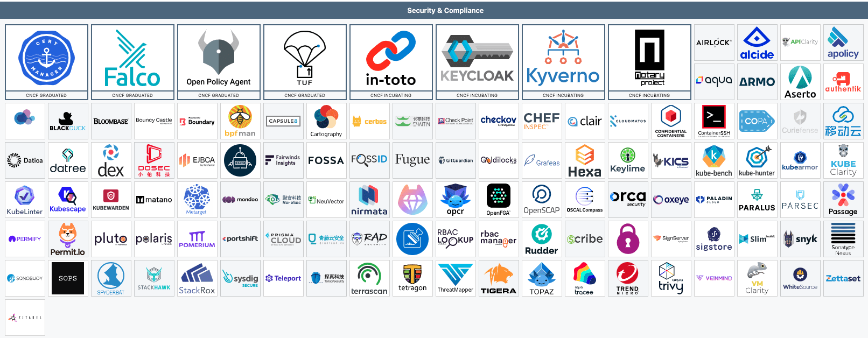Select the PARALUS logo tile
The height and width of the screenshot is (338, 868).
click(x=757, y=200)
